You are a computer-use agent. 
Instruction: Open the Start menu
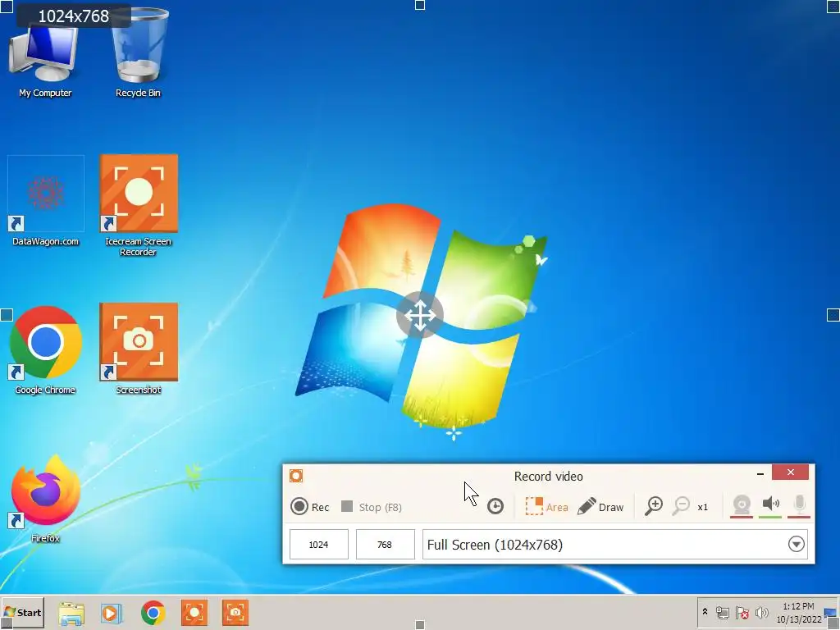(x=22, y=612)
